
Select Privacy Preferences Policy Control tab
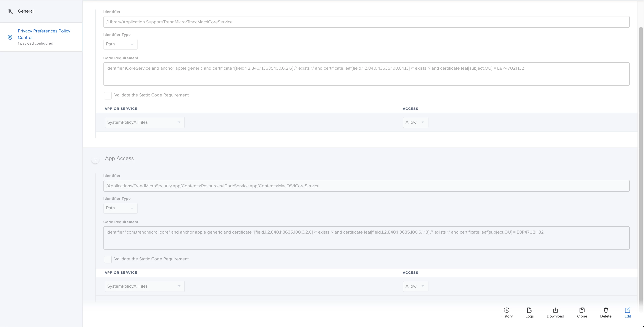(x=44, y=34)
